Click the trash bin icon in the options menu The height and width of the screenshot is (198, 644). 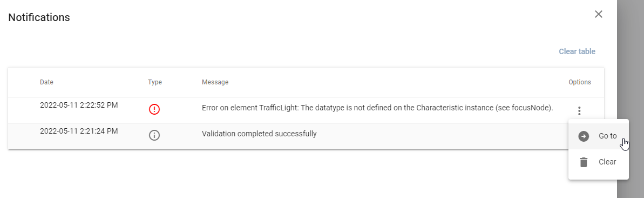(584, 162)
